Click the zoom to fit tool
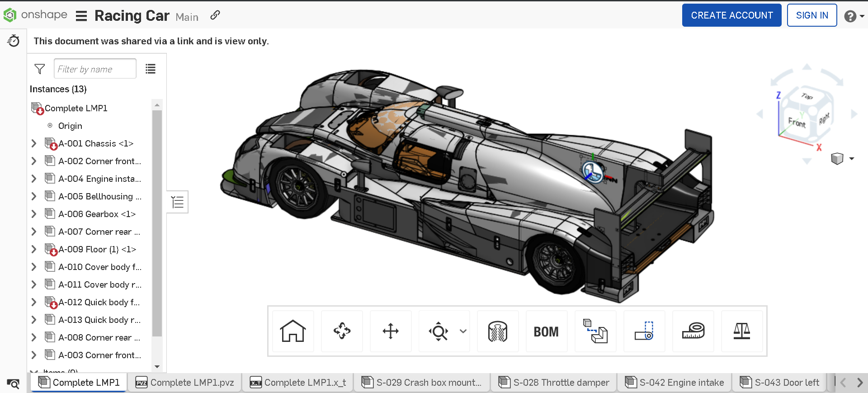868x393 pixels. click(x=438, y=331)
